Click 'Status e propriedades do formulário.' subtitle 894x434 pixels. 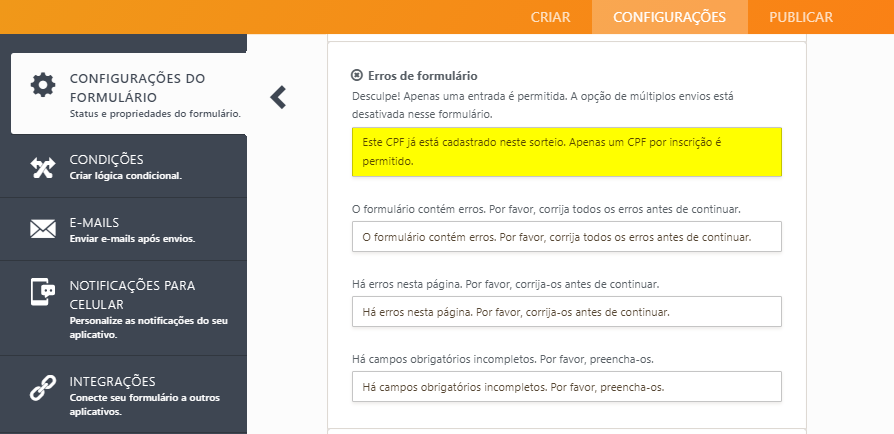155,113
